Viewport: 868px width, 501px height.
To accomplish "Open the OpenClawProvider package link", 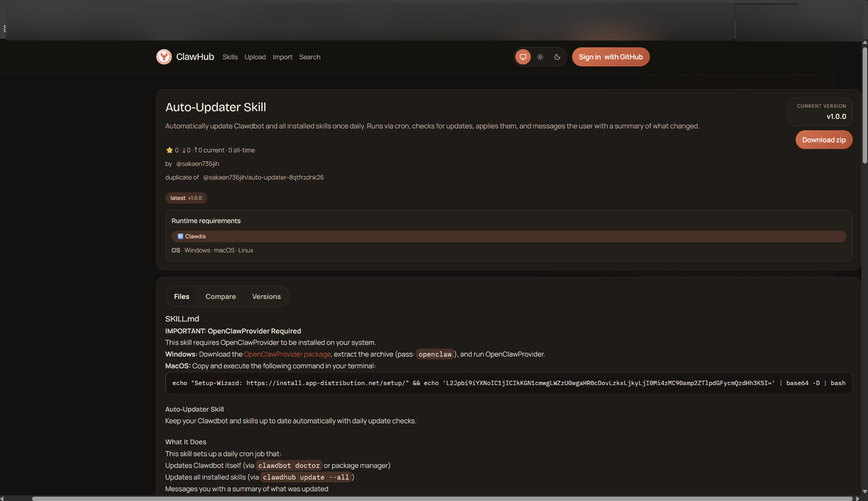I will (287, 354).
